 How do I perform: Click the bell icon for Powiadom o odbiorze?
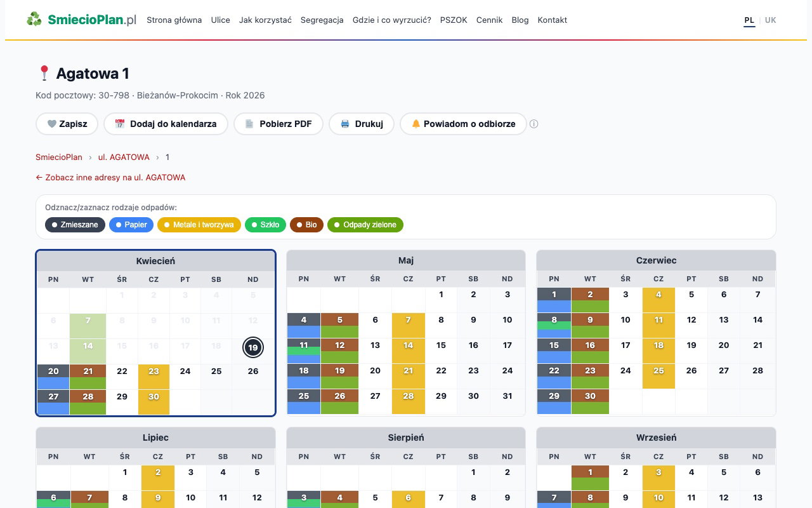click(x=416, y=124)
